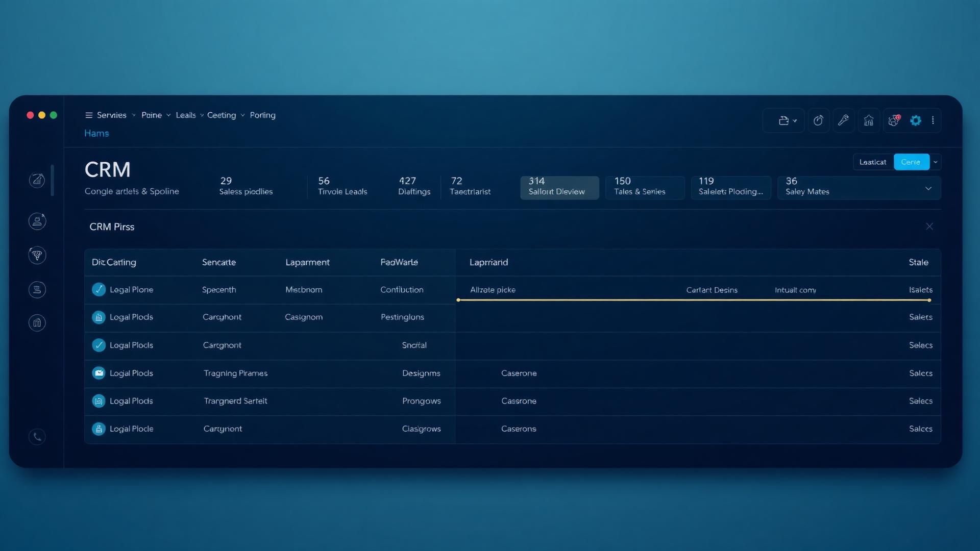The height and width of the screenshot is (551, 980).
Task: Select the 150 Tales & Series tab
Action: [644, 187]
